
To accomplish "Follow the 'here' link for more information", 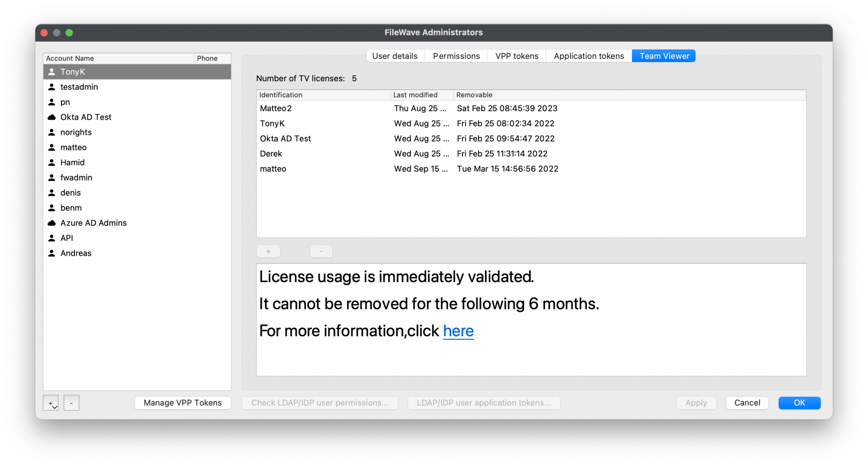I will point(458,331).
